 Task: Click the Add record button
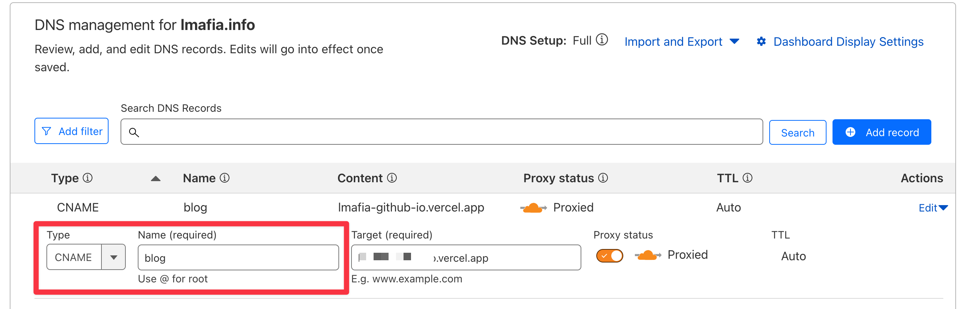tap(881, 132)
